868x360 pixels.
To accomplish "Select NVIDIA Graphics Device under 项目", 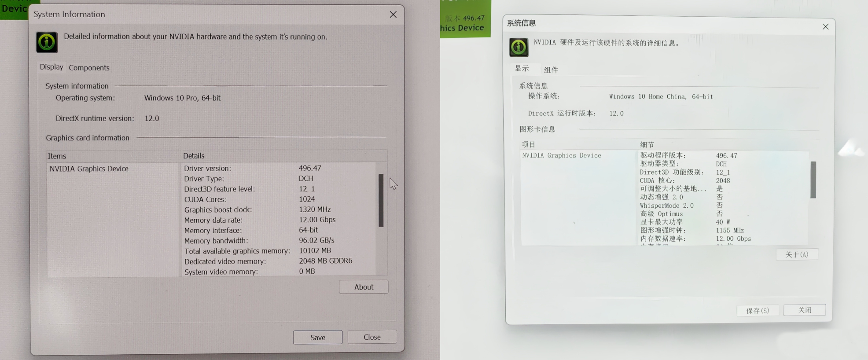I will coord(562,155).
